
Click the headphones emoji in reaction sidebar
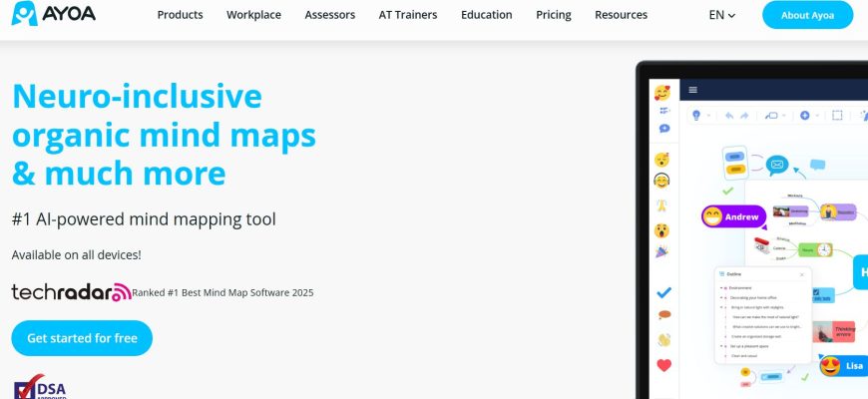(x=661, y=181)
